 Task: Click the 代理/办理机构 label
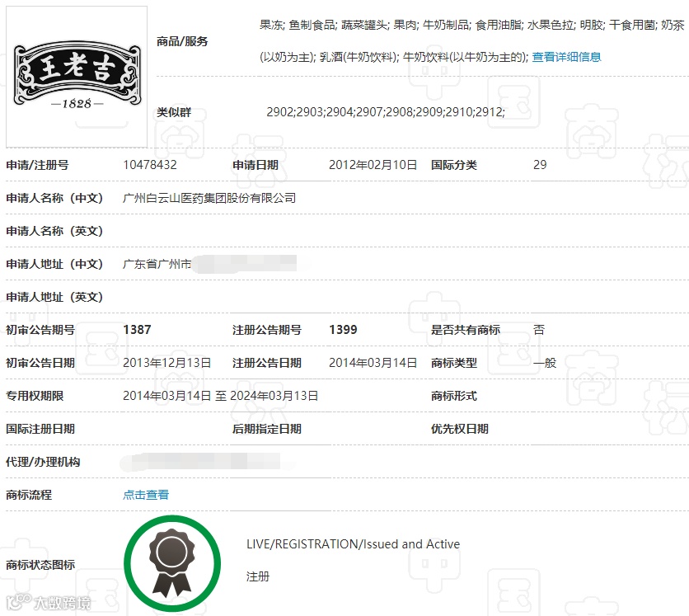[x=43, y=462]
